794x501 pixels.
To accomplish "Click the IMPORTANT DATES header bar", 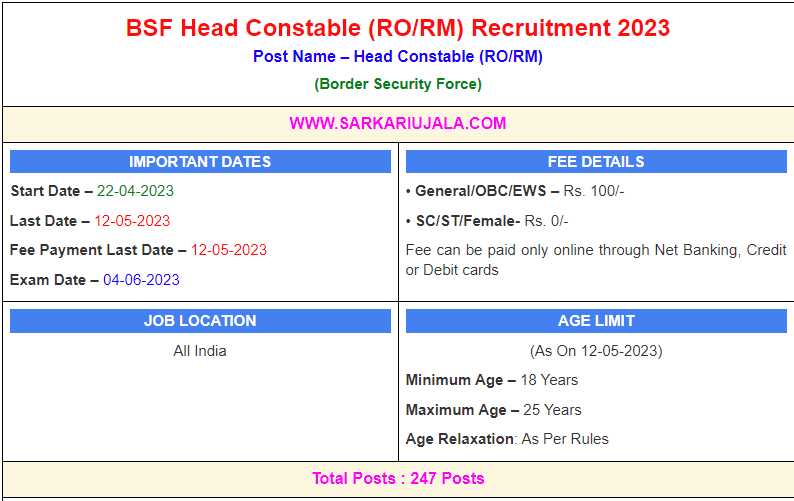I will [200, 162].
